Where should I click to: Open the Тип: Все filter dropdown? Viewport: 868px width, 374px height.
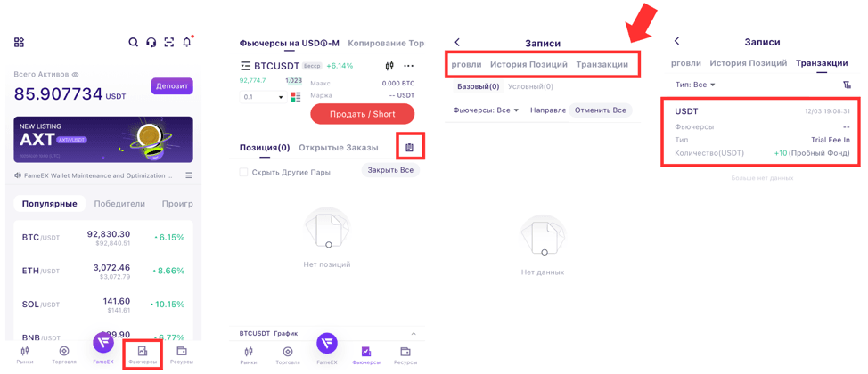tap(695, 85)
